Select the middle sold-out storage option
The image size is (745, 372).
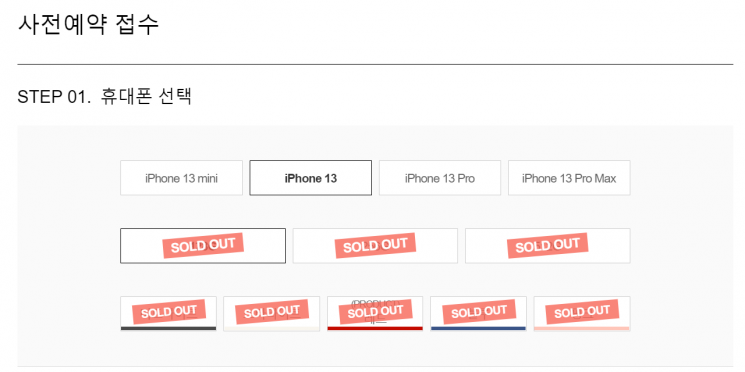coord(375,246)
